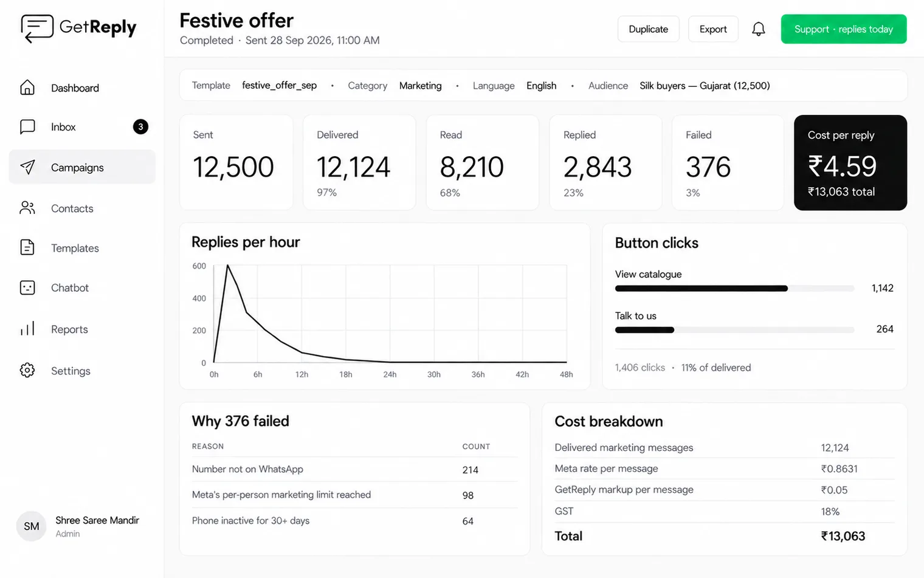Click the template name festive_offer_sep
The height and width of the screenshot is (578, 924).
pos(279,86)
